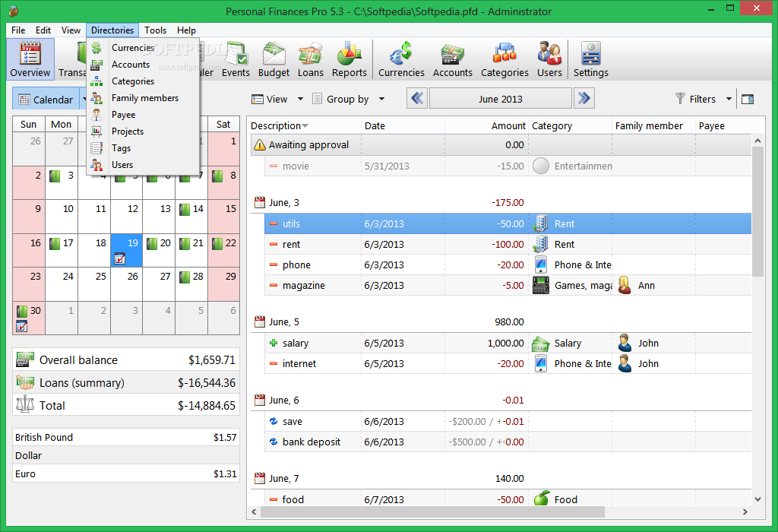Click the warning icon beside Awaiting approval

[x=260, y=145]
